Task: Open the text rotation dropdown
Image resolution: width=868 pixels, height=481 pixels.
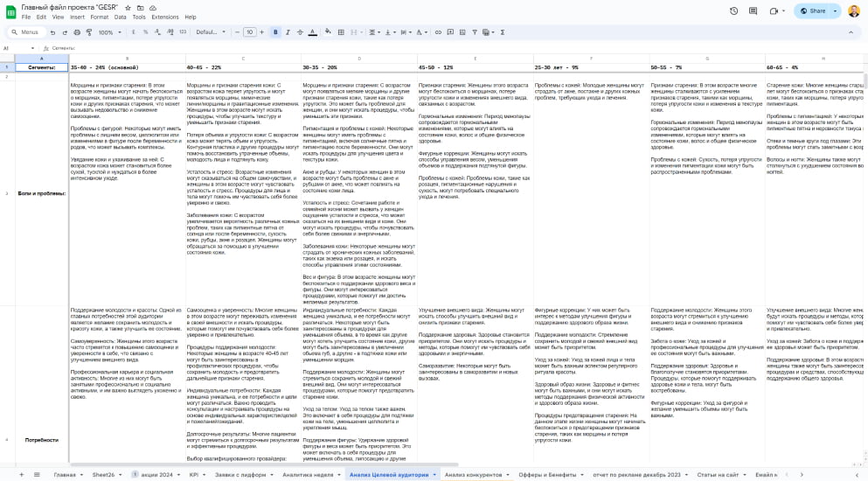Action: 421,32
